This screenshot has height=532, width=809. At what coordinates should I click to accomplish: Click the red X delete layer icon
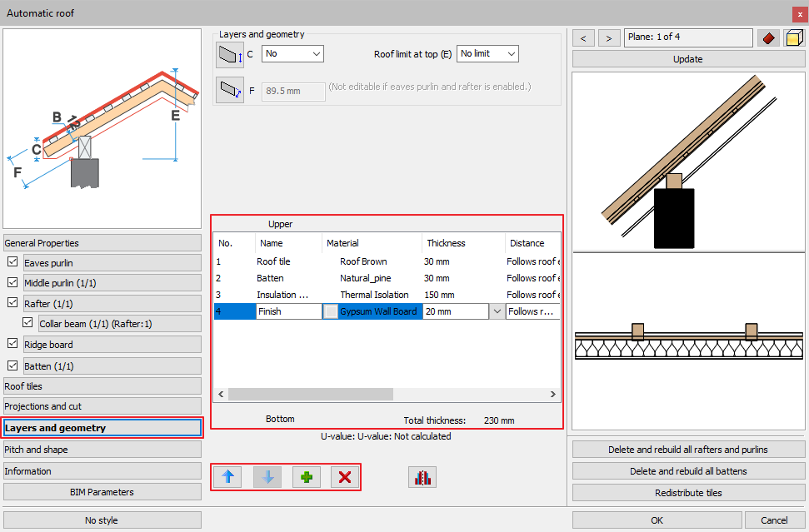point(345,477)
